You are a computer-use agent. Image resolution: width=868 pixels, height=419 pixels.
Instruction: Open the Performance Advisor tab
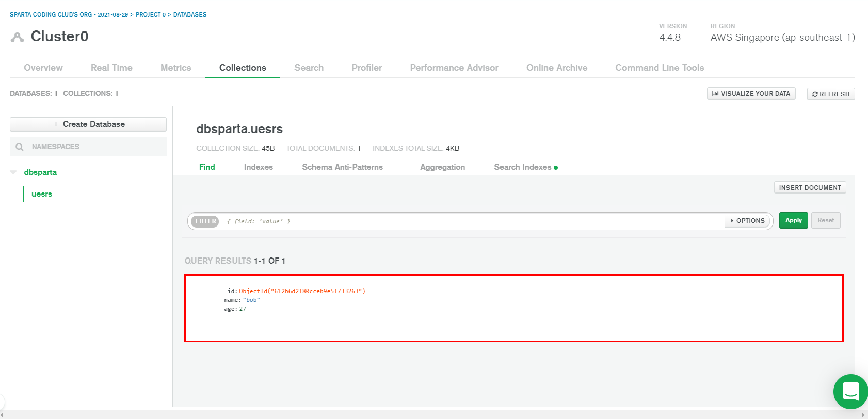point(454,68)
